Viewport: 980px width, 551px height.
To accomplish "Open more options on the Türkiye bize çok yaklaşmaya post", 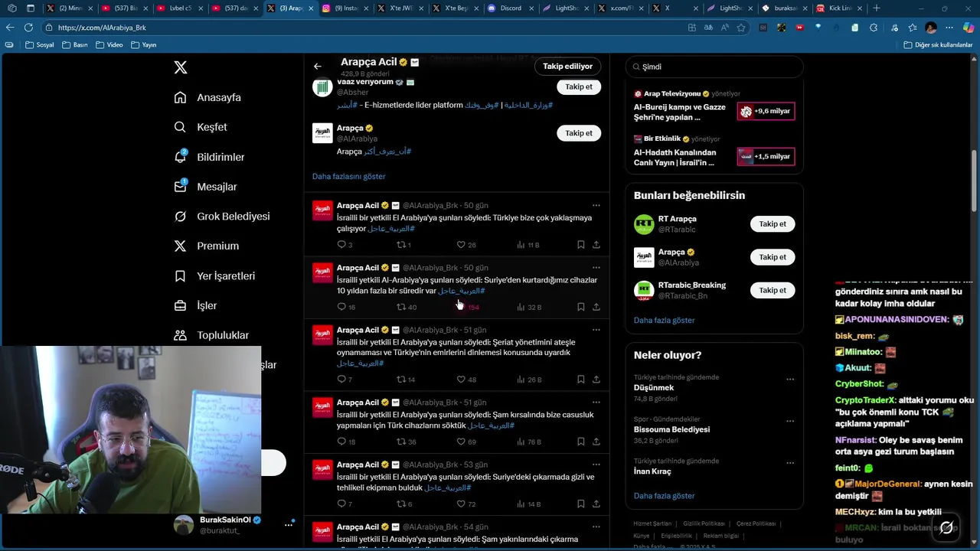I will coord(596,205).
